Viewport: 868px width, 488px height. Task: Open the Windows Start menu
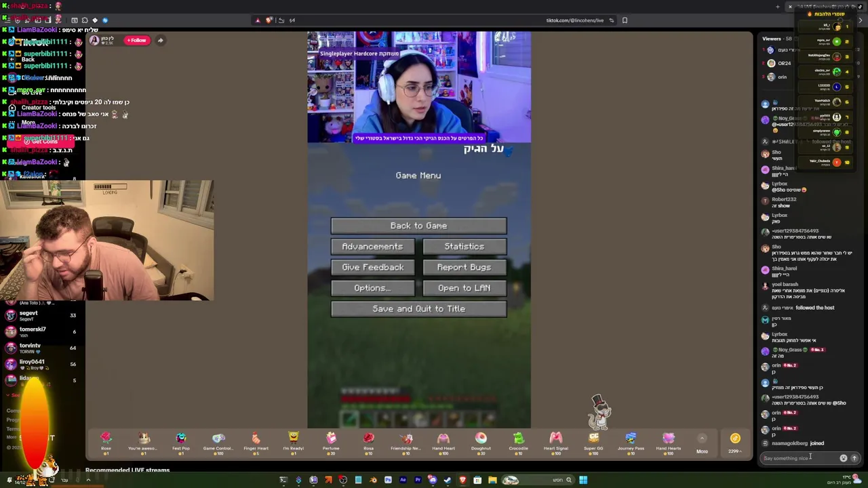click(583, 480)
